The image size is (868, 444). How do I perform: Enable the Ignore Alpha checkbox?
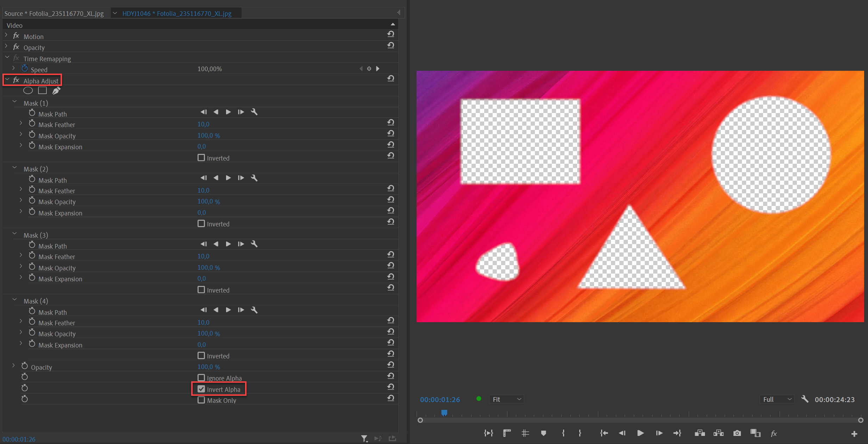click(x=201, y=378)
